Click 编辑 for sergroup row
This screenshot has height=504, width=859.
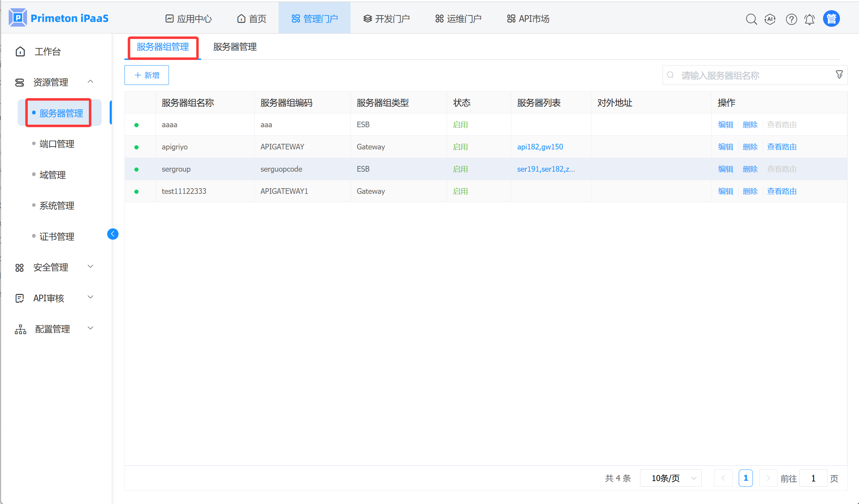725,169
